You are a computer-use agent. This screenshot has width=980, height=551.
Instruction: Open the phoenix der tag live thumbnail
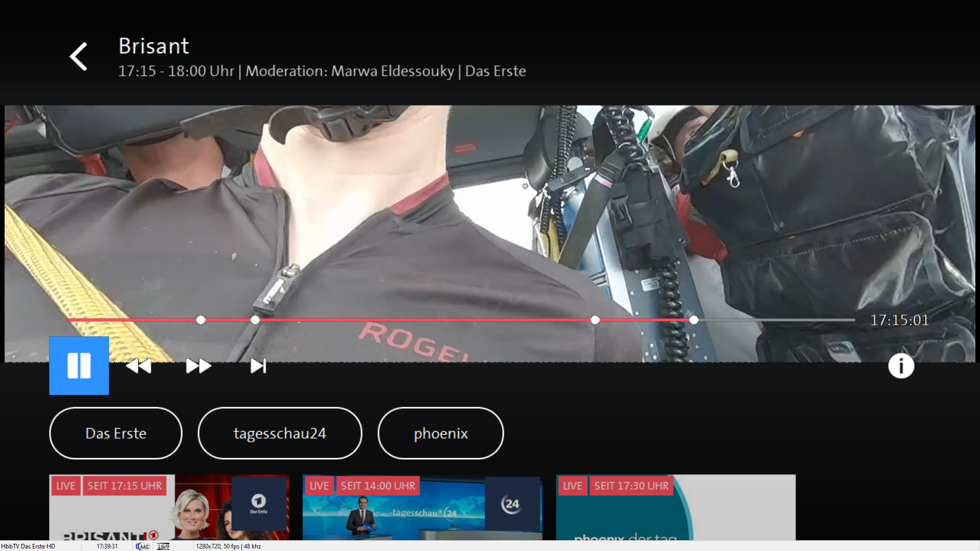pos(676,507)
